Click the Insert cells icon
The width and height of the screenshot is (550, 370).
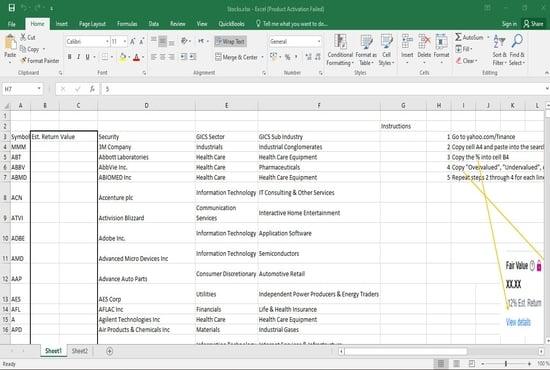(x=407, y=41)
